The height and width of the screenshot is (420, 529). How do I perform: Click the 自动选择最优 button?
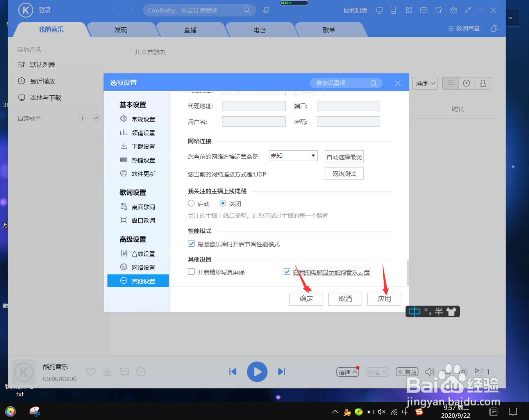pyautogui.click(x=344, y=157)
